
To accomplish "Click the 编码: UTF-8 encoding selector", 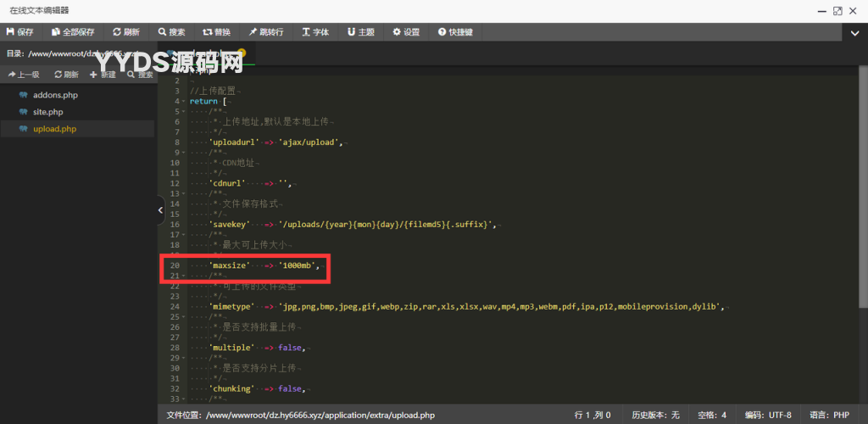I will click(x=769, y=416).
